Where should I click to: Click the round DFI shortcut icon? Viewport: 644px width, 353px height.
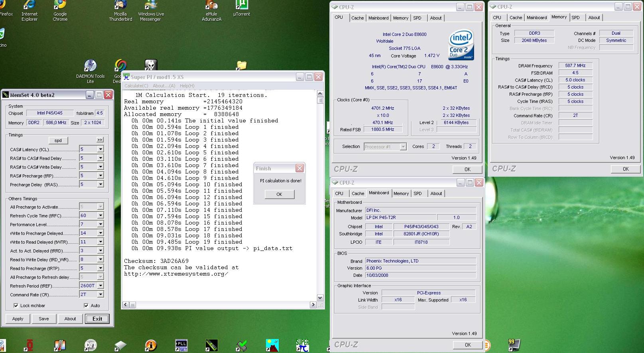click(x=91, y=345)
